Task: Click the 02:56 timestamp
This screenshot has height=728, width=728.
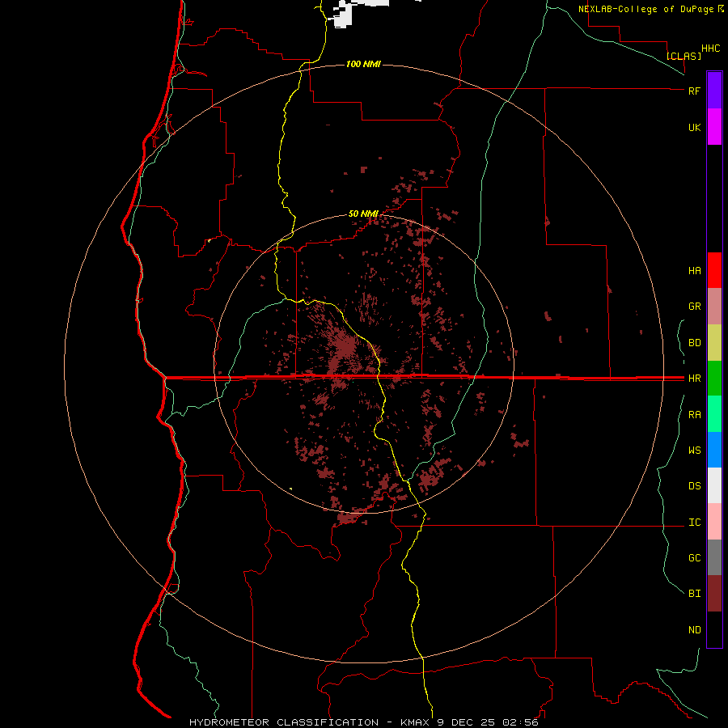Action: 520,722
